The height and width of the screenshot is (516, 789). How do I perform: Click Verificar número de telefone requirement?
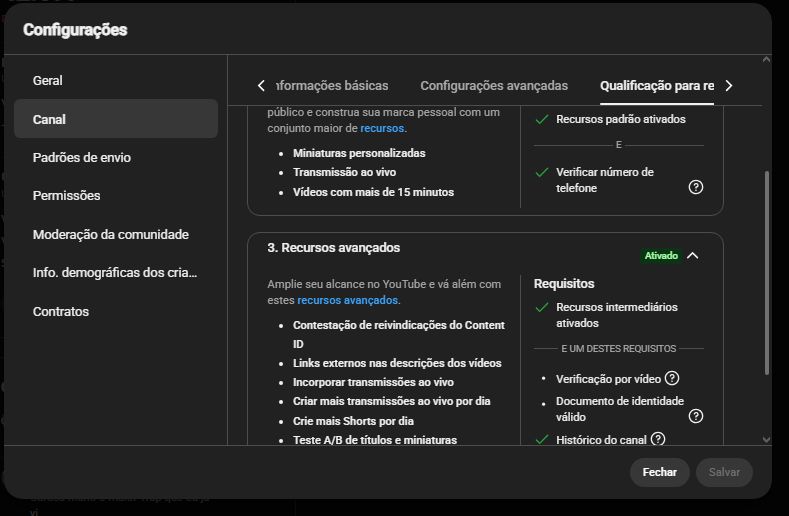[x=605, y=180]
